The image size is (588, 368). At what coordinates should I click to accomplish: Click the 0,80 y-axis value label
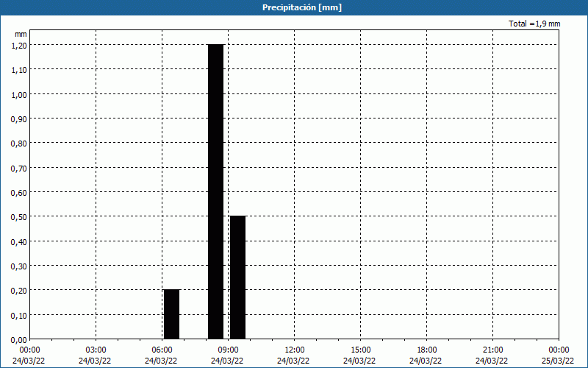coord(19,144)
